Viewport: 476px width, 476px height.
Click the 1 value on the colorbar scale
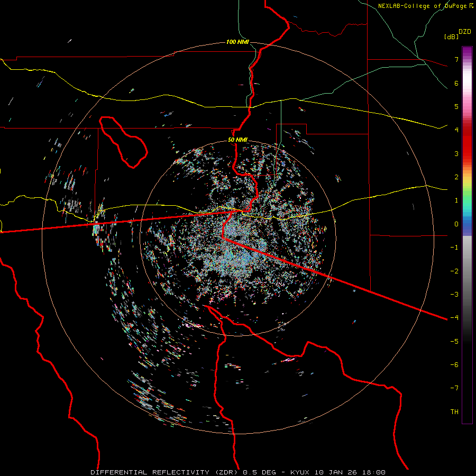point(456,200)
